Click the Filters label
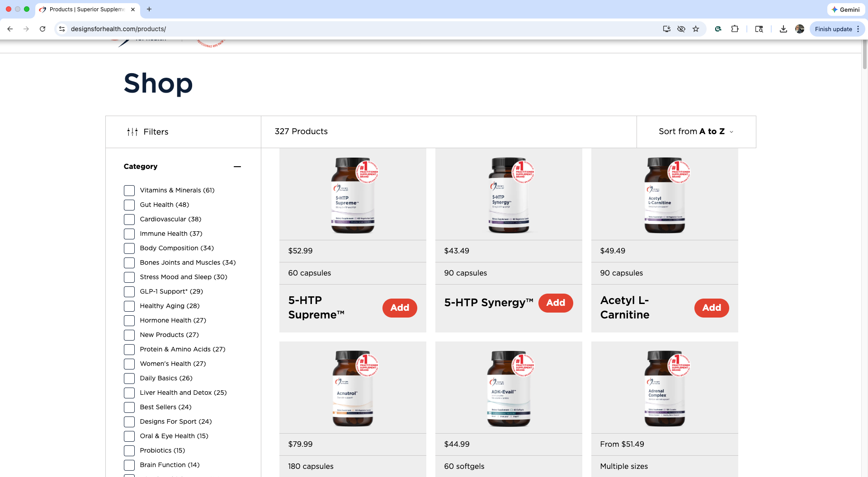 pos(156,132)
